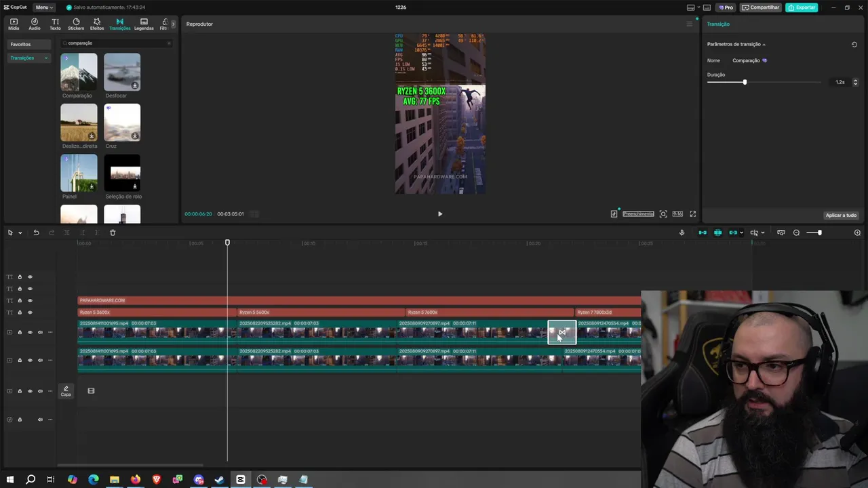Select the Transições tab icon

click(x=119, y=24)
